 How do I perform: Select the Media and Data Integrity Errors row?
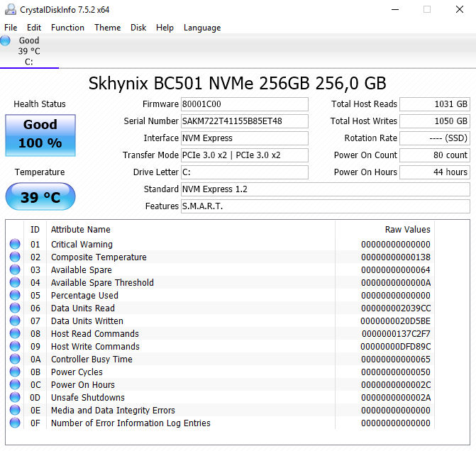coord(113,411)
